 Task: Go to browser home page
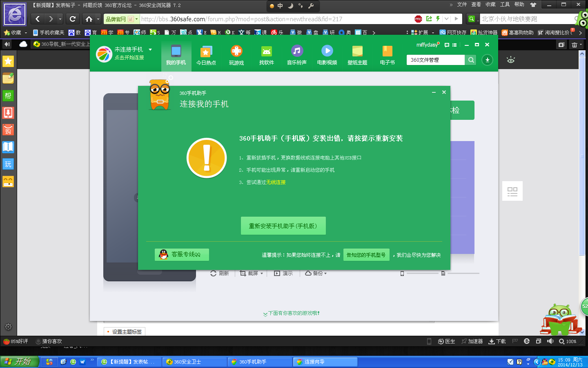click(89, 19)
